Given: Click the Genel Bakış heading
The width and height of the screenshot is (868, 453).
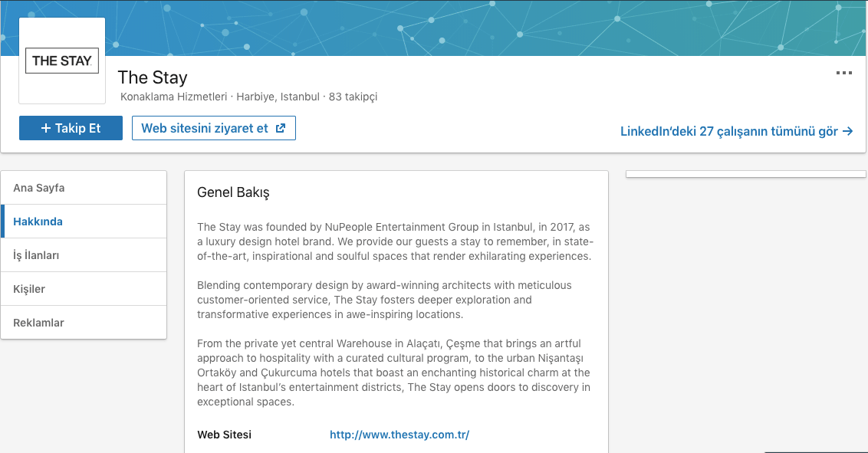Looking at the screenshot, I should click(x=233, y=192).
